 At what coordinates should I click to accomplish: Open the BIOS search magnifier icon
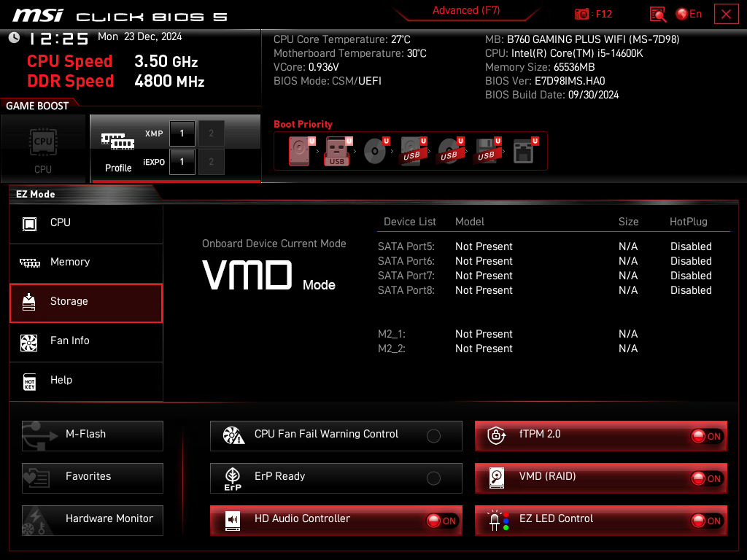(x=657, y=14)
